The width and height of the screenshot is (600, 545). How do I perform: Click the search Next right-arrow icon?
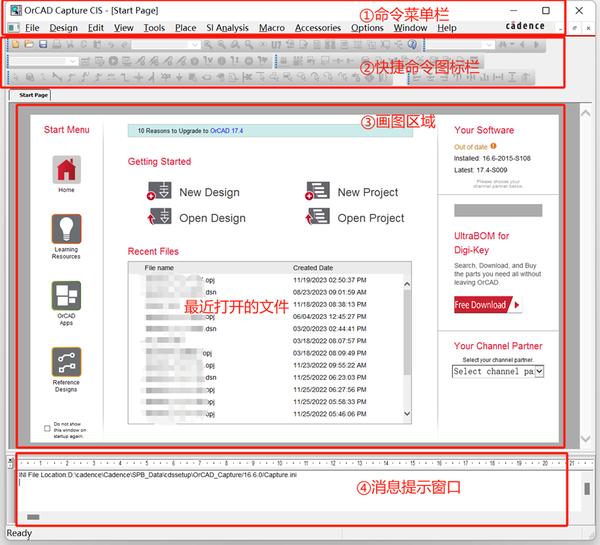pyautogui.click(x=536, y=45)
